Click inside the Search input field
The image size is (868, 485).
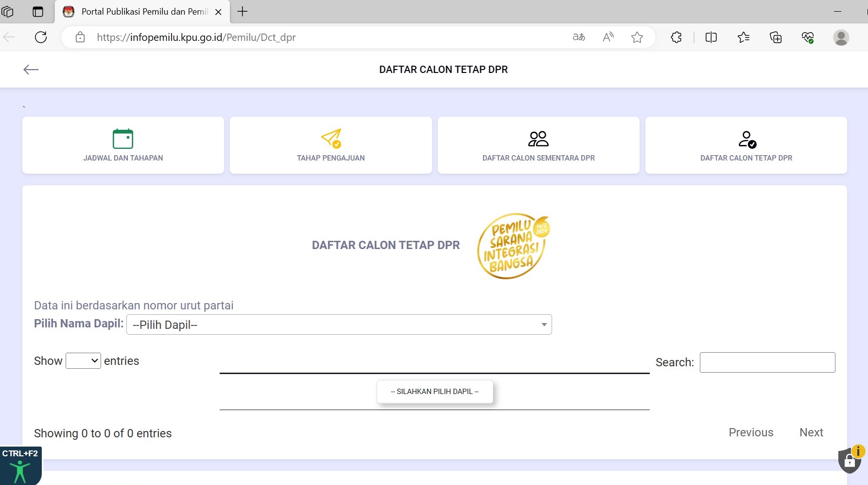767,362
